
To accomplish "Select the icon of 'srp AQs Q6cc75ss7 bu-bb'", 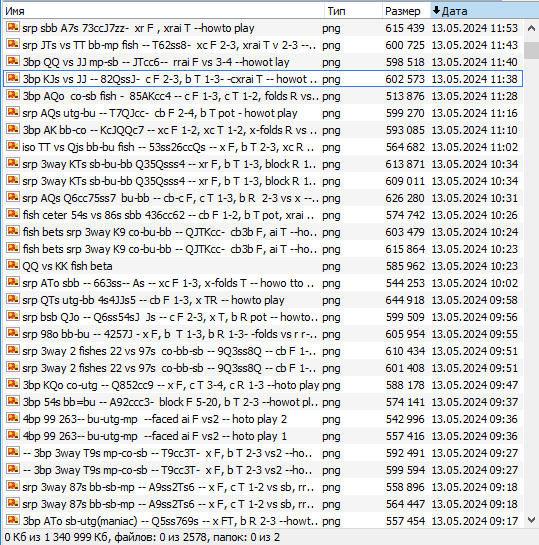I will pyautogui.click(x=13, y=197).
